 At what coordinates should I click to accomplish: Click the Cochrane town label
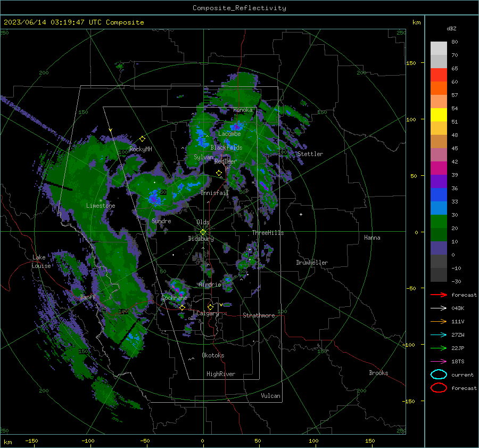point(174,298)
